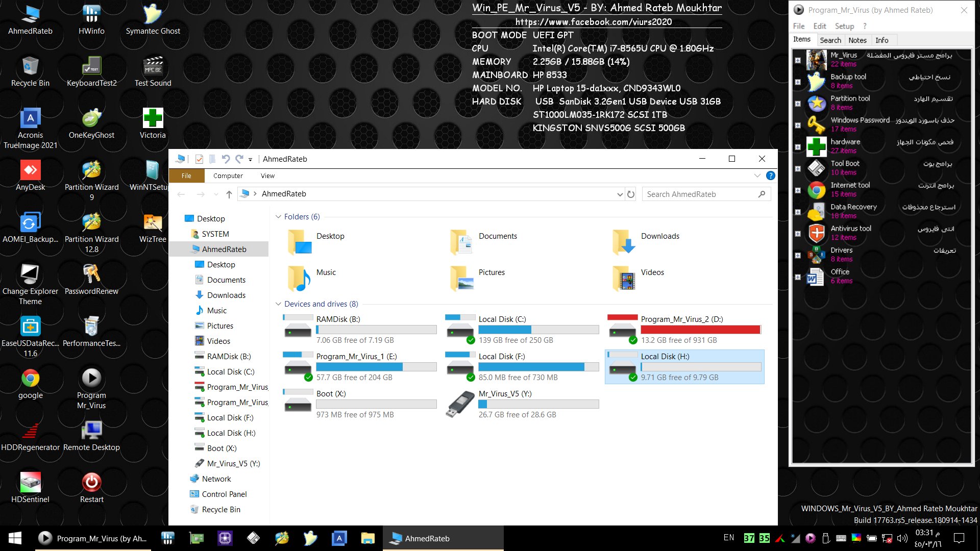Click Windows Start button

(x=15, y=538)
